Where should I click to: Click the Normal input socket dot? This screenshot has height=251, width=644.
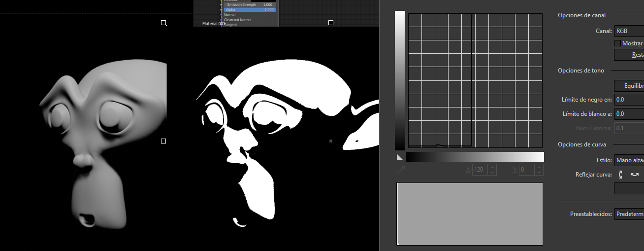(221, 15)
